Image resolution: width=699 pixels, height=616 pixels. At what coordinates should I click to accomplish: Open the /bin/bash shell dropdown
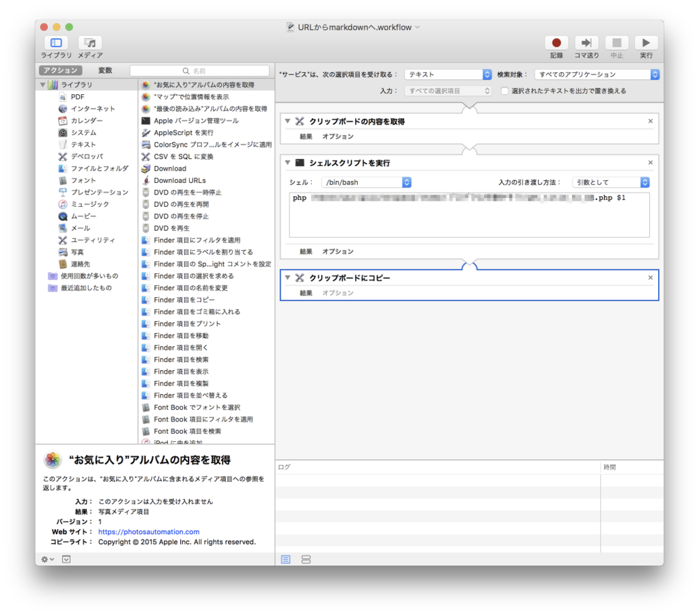coord(366,182)
